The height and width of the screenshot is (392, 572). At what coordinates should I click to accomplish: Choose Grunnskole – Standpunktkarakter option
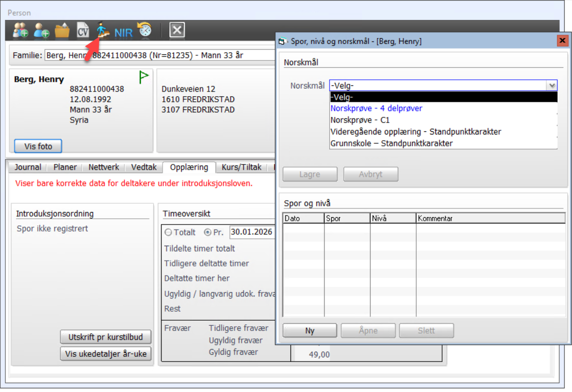tap(391, 143)
